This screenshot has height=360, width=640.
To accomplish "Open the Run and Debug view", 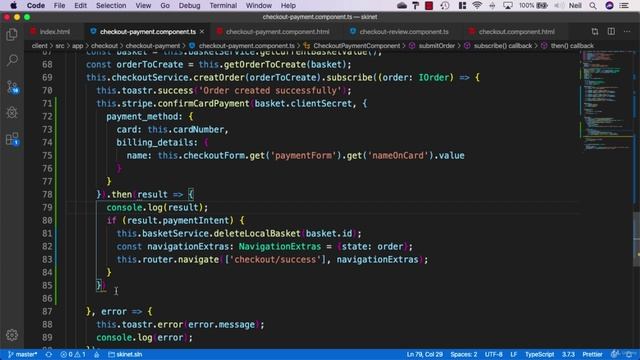I will (12, 113).
